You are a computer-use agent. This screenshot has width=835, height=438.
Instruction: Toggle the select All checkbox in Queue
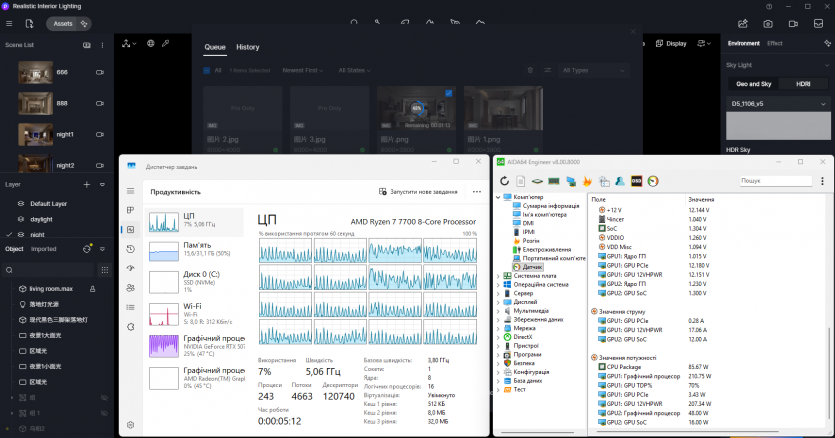(x=206, y=71)
